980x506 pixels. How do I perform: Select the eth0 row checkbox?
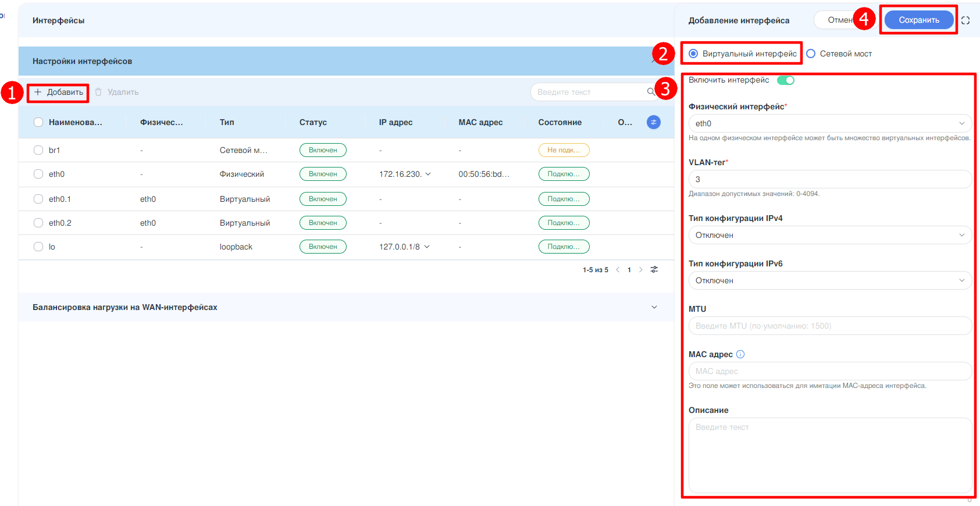[38, 174]
